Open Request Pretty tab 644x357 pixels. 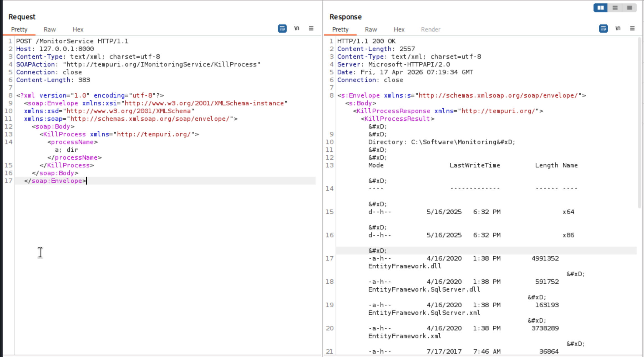coord(19,29)
